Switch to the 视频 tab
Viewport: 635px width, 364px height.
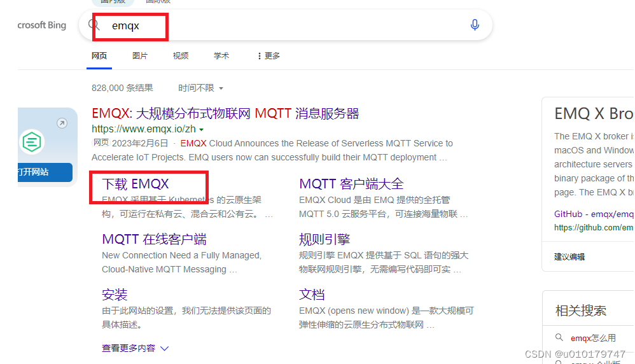[x=181, y=56]
